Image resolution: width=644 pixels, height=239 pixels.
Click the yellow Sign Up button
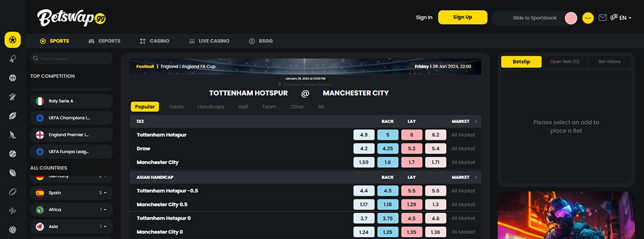coord(462,17)
